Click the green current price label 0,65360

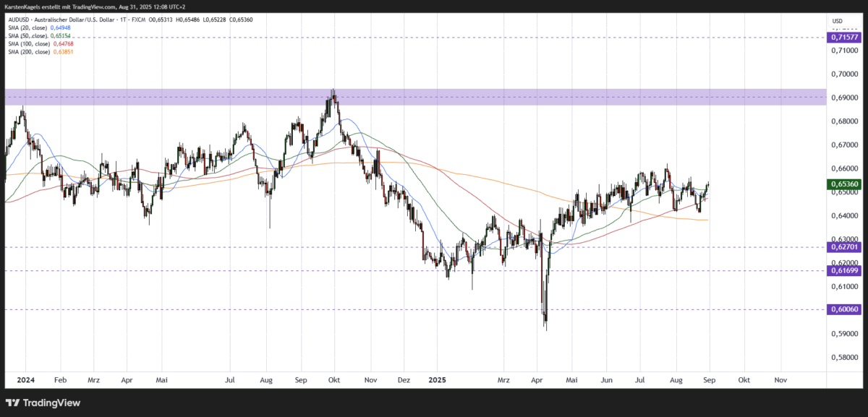click(x=843, y=184)
